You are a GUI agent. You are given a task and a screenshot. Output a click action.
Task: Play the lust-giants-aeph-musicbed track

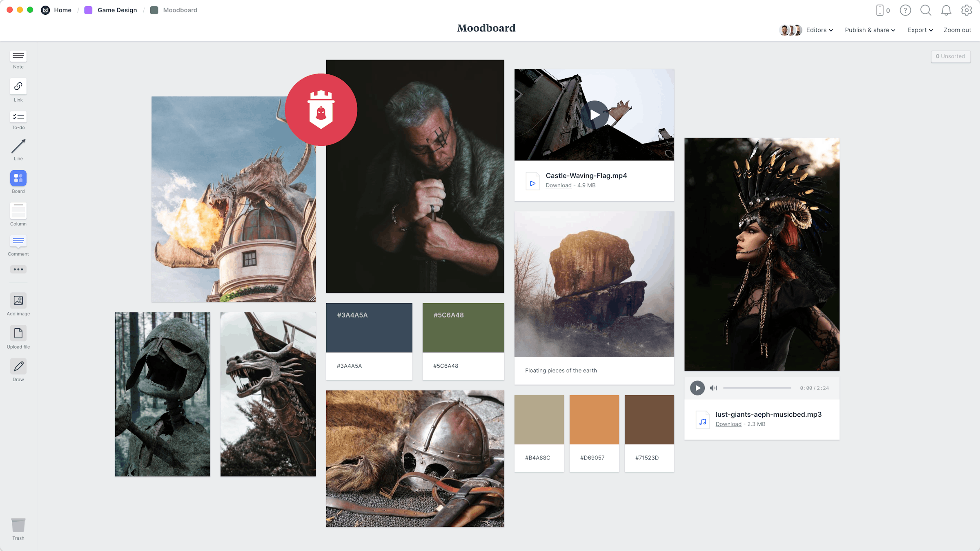[x=697, y=388]
